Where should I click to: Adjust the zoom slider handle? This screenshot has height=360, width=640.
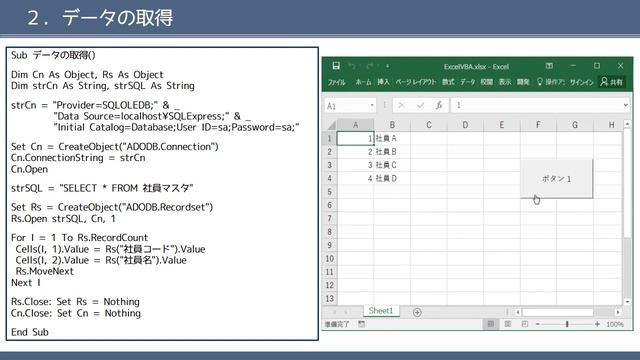567,324
